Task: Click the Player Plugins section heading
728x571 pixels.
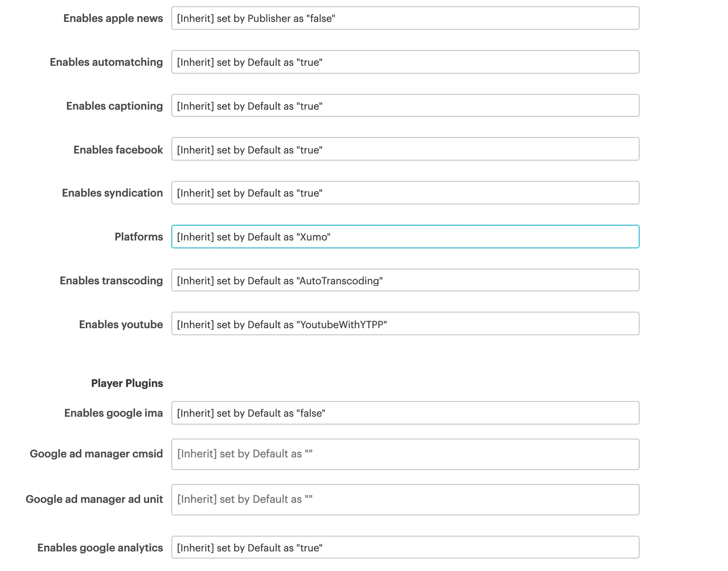Action: [127, 383]
